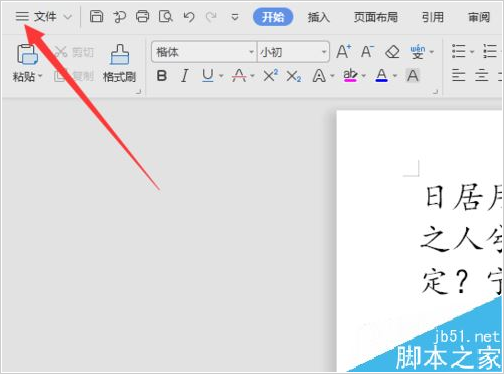Increase font size with A+ icon
The width and height of the screenshot is (504, 374).
coord(344,52)
